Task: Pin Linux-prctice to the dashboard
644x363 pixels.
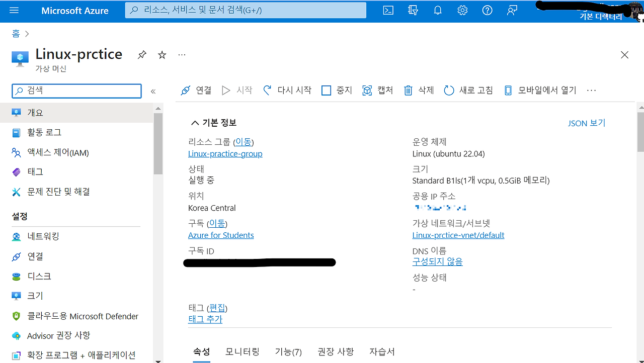Action: click(142, 55)
